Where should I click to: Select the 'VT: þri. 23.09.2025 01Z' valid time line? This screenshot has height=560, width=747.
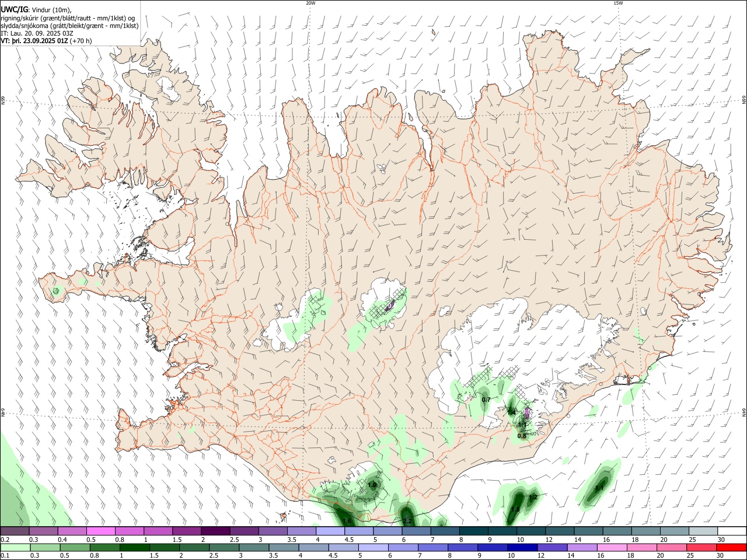click(34, 41)
